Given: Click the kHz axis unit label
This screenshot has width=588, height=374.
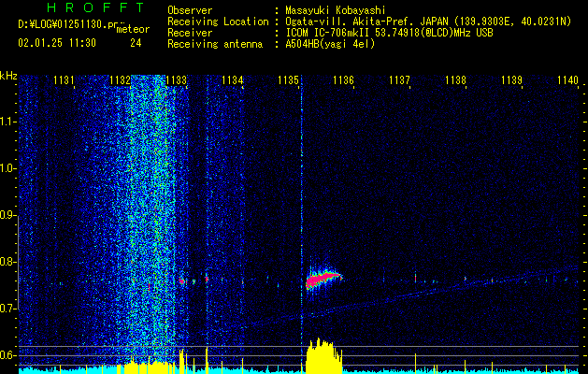Looking at the screenshot, I should [8, 76].
